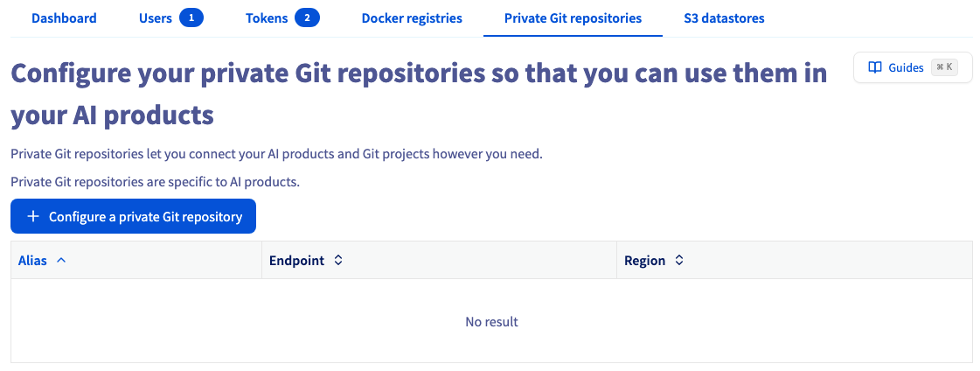
Task: Click the Region sort arrows icon
Action: tap(678, 260)
